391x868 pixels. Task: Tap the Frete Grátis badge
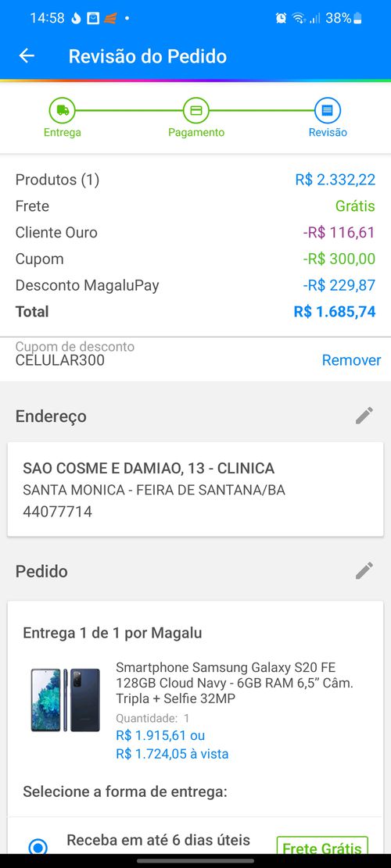pyautogui.click(x=322, y=848)
